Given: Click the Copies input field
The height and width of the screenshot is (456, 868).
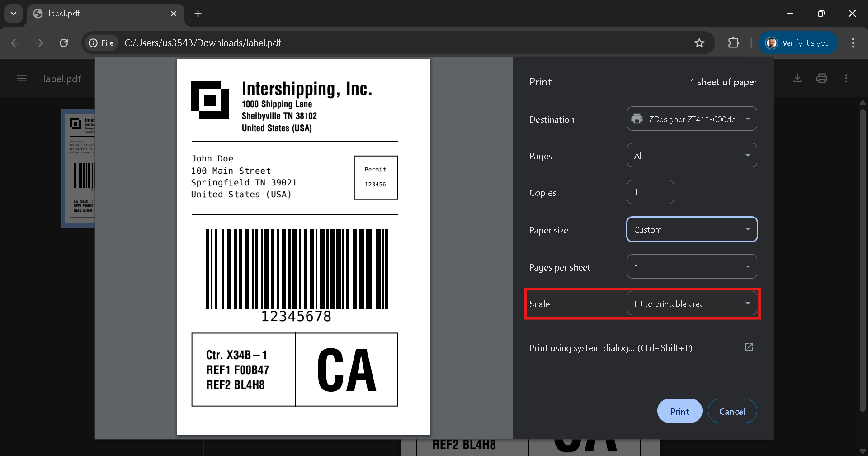Looking at the screenshot, I should tap(650, 192).
